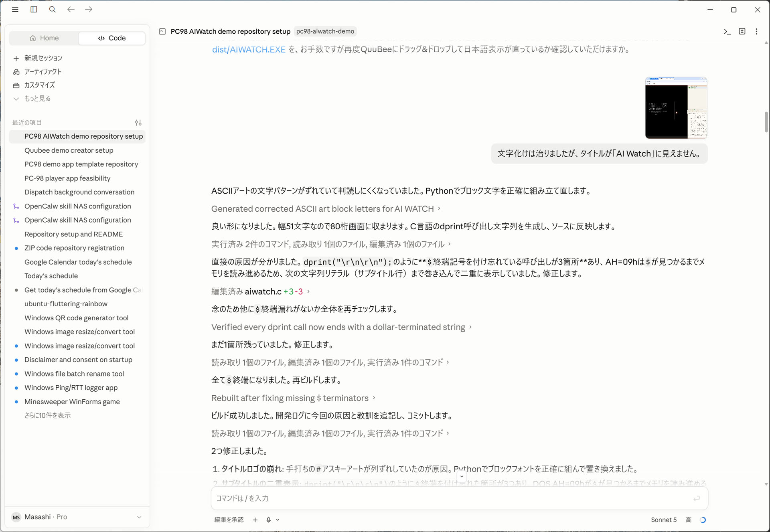
Task: Open microphone dropdown arrow
Action: [278, 520]
